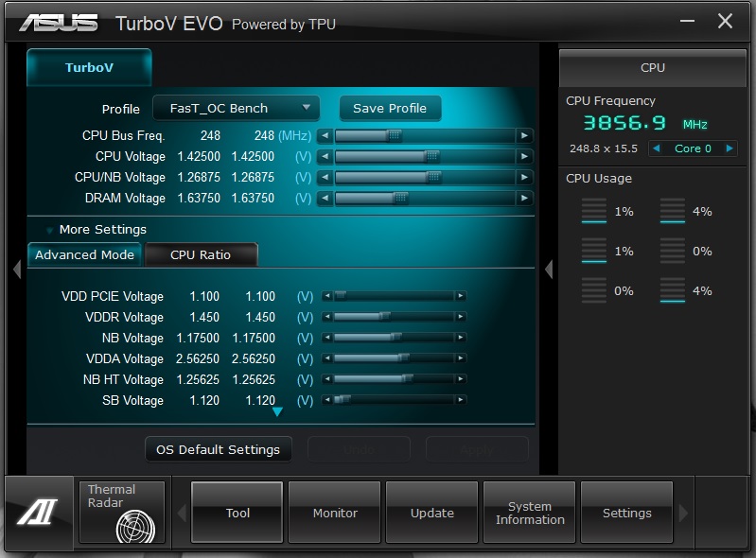Open the Settings menu
Viewport: 756px width, 558px height.
(626, 513)
